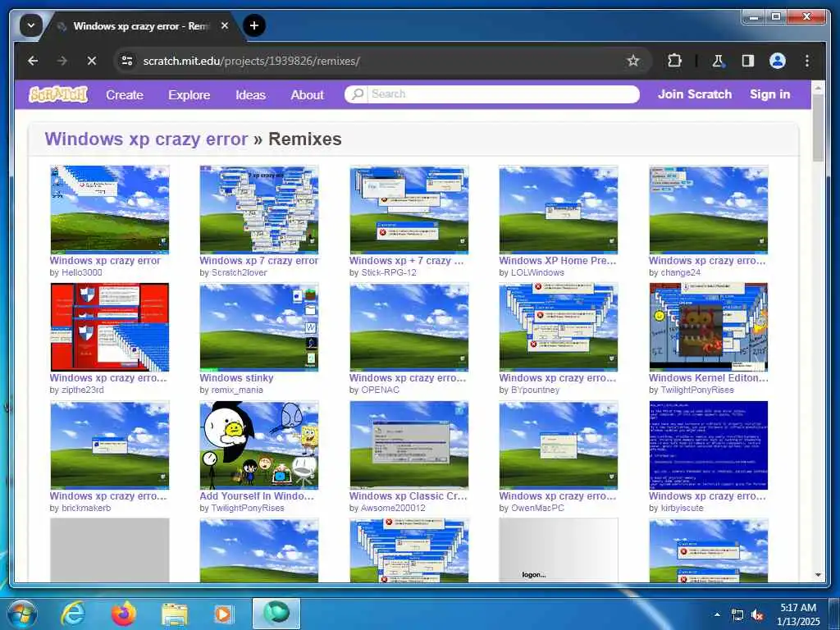Select the active browser taskbar button
Viewport: 840px width, 630px height.
276,614
